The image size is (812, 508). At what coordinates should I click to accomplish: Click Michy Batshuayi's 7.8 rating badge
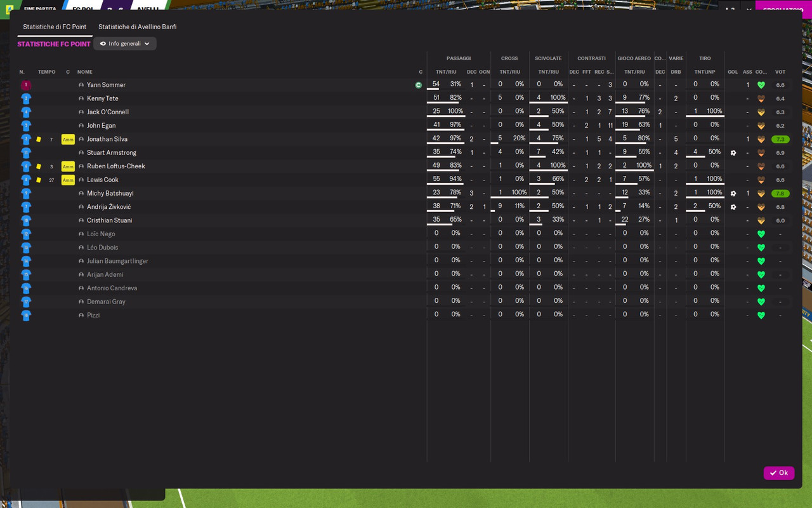[780, 194]
